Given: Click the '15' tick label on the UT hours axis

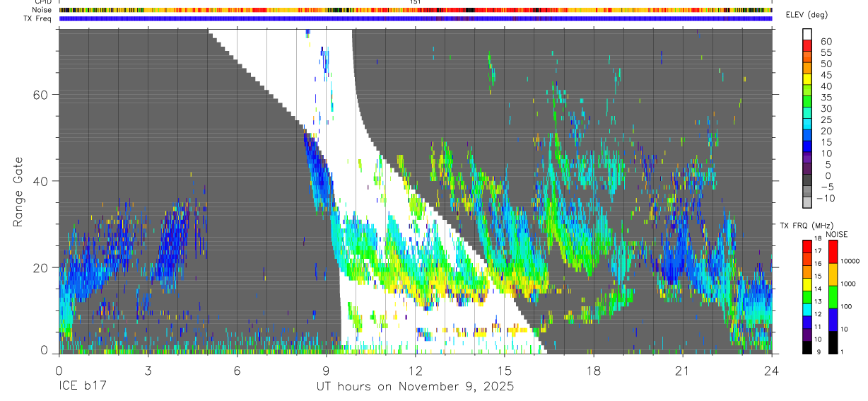Looking at the screenshot, I should [x=505, y=370].
